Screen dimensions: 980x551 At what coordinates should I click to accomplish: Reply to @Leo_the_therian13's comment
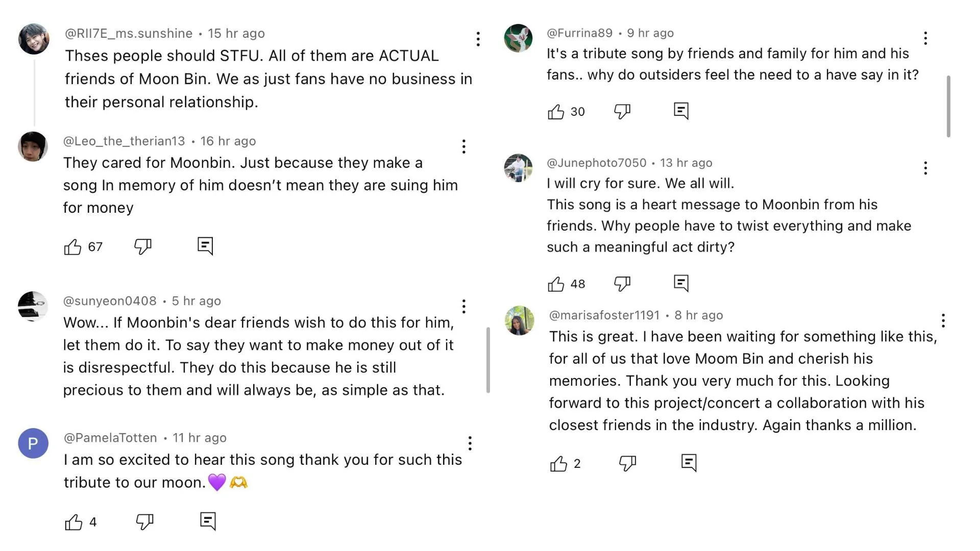(205, 246)
